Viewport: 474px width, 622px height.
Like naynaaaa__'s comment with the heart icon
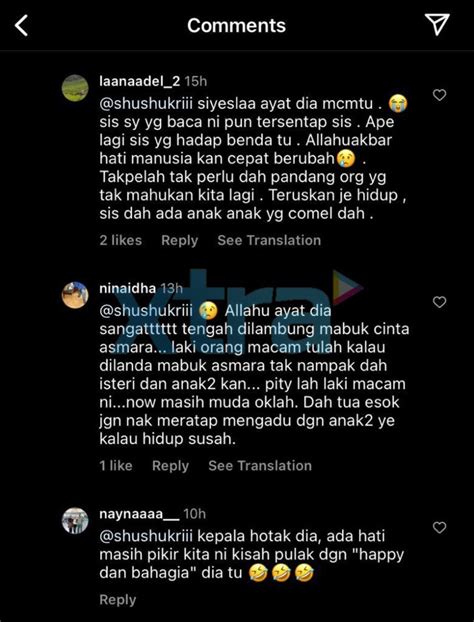click(439, 527)
